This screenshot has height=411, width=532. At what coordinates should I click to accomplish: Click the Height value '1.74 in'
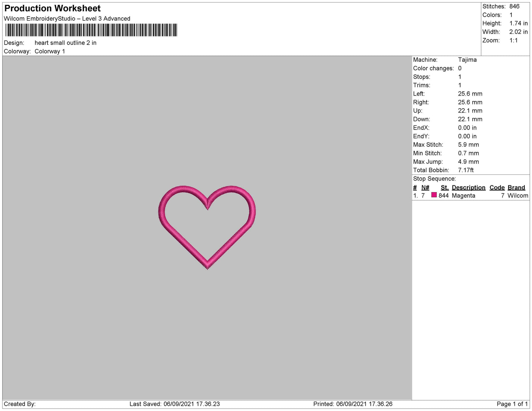(x=518, y=23)
